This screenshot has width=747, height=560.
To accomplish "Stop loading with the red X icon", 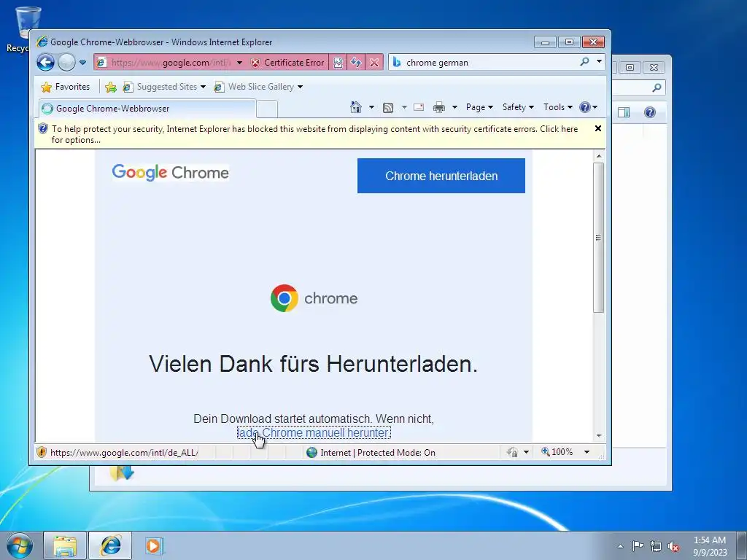I will pyautogui.click(x=374, y=63).
